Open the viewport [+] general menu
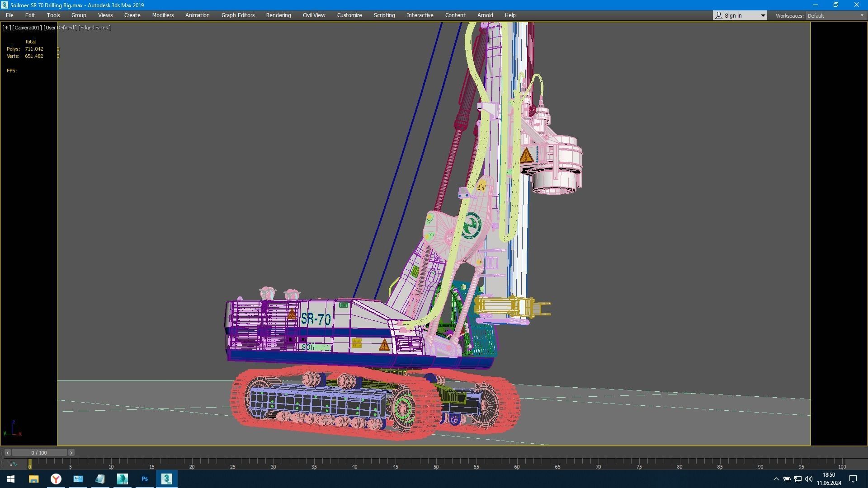This screenshot has width=868, height=488. [6, 28]
